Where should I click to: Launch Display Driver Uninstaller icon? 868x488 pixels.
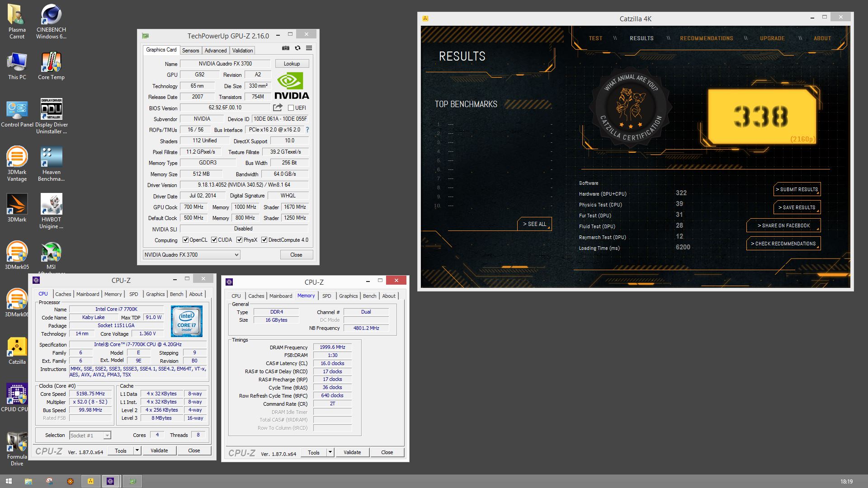click(x=51, y=117)
